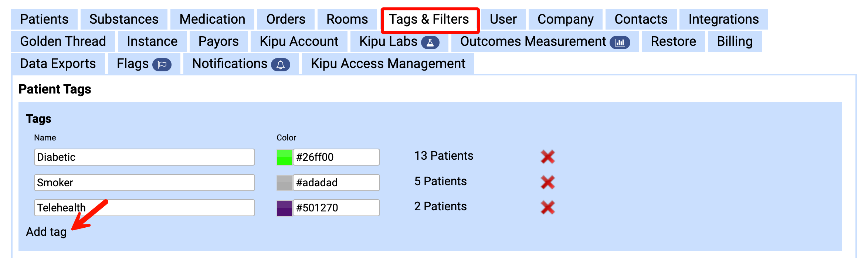Pick the gray Smoker color swatch
868x258 pixels.
click(x=284, y=183)
